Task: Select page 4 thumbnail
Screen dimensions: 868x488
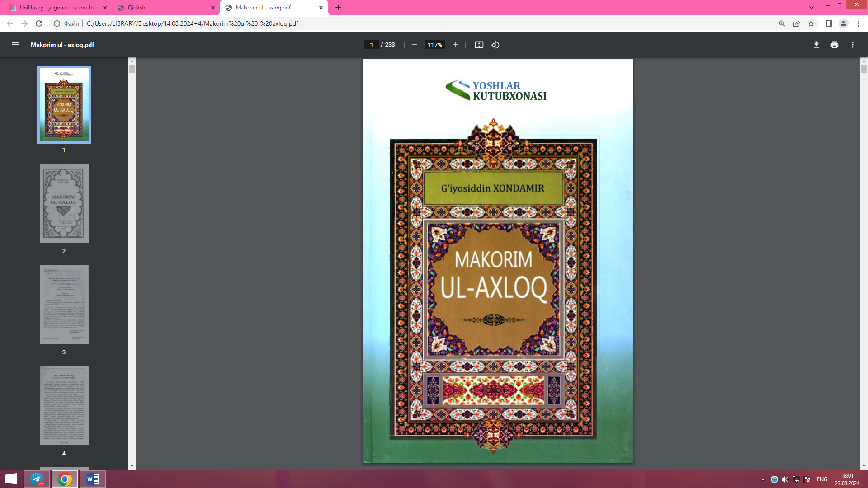Action: coord(64,406)
